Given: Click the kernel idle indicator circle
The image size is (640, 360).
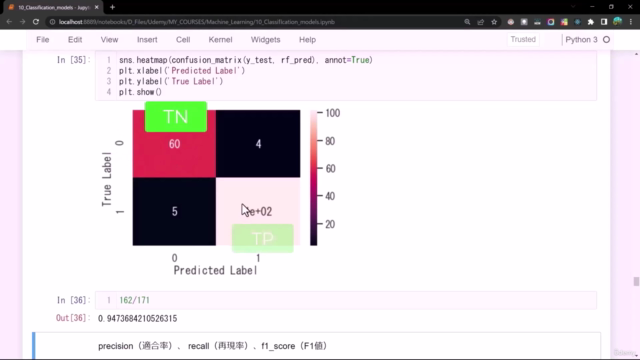Looking at the screenshot, I should point(607,40).
